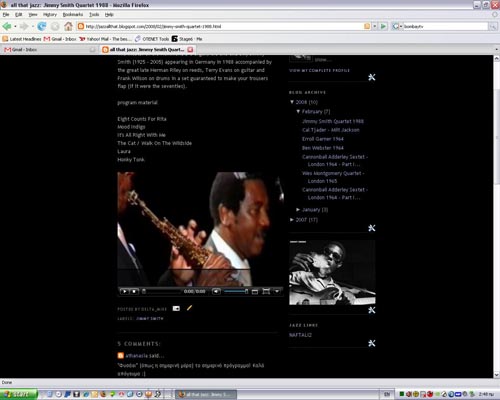
Task: Collapse the February archive month
Action: [x=298, y=111]
